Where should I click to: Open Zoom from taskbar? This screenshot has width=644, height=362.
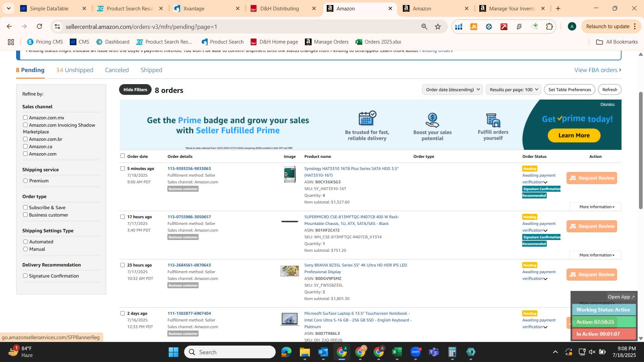point(415,352)
